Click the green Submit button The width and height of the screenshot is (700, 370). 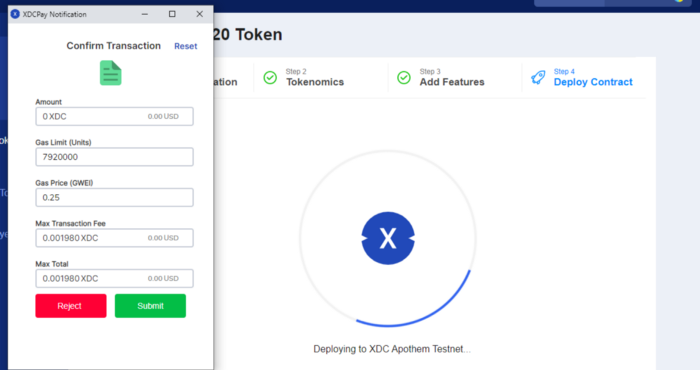click(x=150, y=306)
